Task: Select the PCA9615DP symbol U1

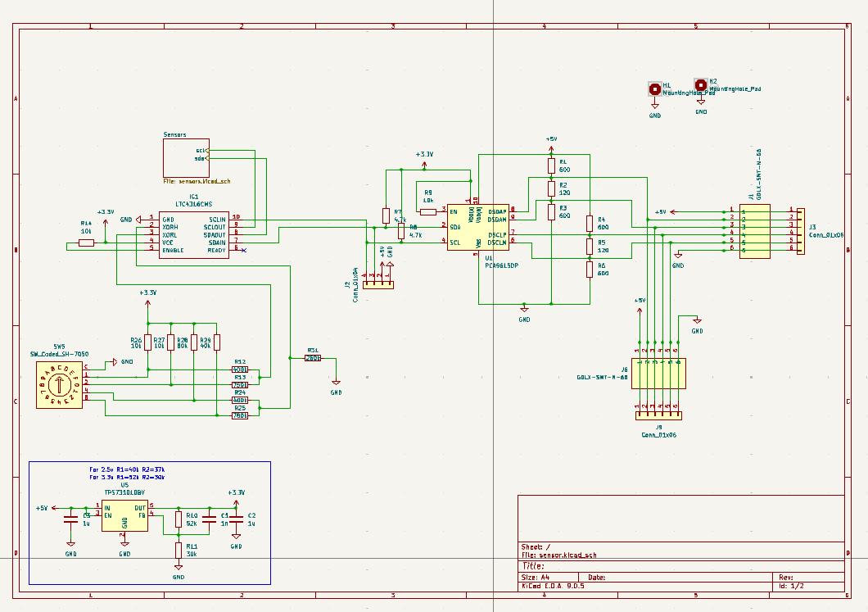Action: 479,228
